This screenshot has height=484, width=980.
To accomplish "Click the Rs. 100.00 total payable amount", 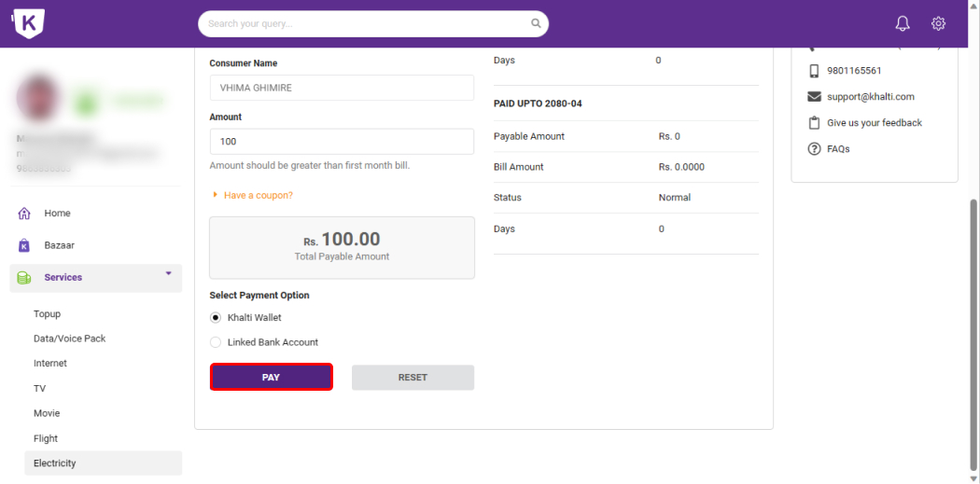I will (x=342, y=239).
